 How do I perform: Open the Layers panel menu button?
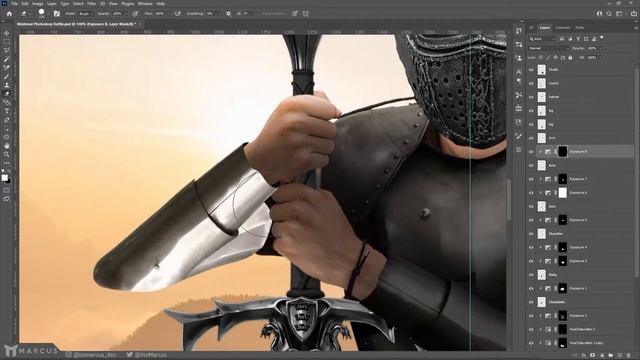(x=636, y=28)
